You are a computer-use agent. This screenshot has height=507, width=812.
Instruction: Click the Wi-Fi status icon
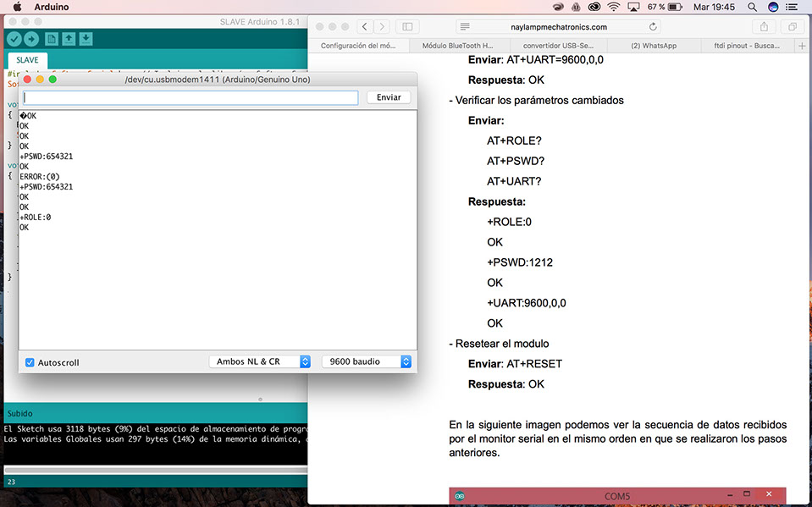tap(614, 7)
